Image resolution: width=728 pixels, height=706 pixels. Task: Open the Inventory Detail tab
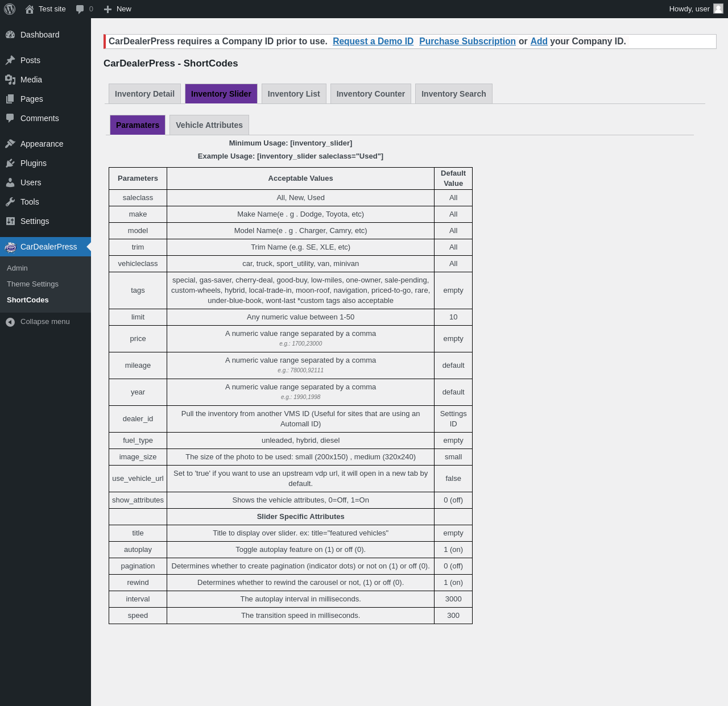(144, 94)
